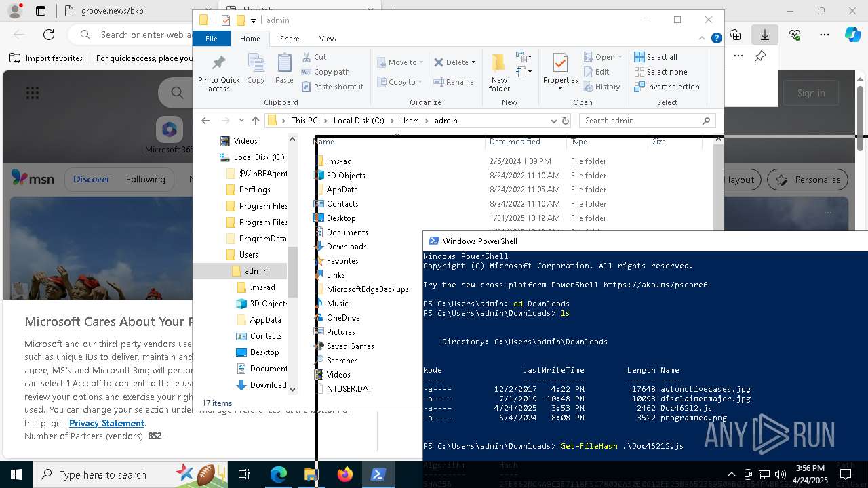Refresh the Explorer address bar
868x488 pixels.
566,121
